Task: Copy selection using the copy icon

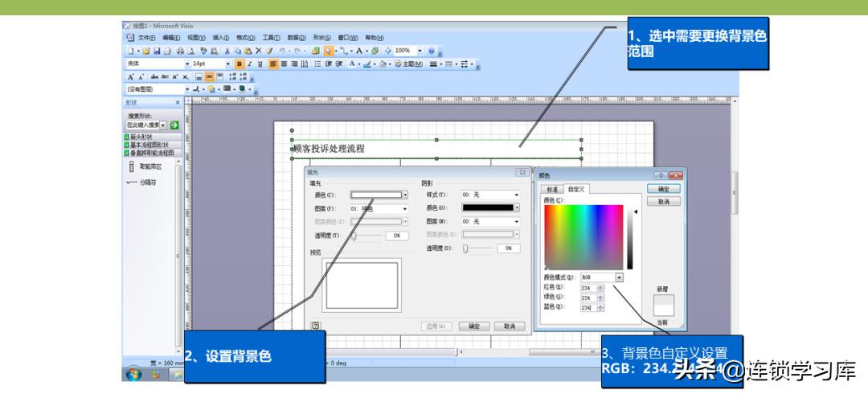Action: [239, 51]
